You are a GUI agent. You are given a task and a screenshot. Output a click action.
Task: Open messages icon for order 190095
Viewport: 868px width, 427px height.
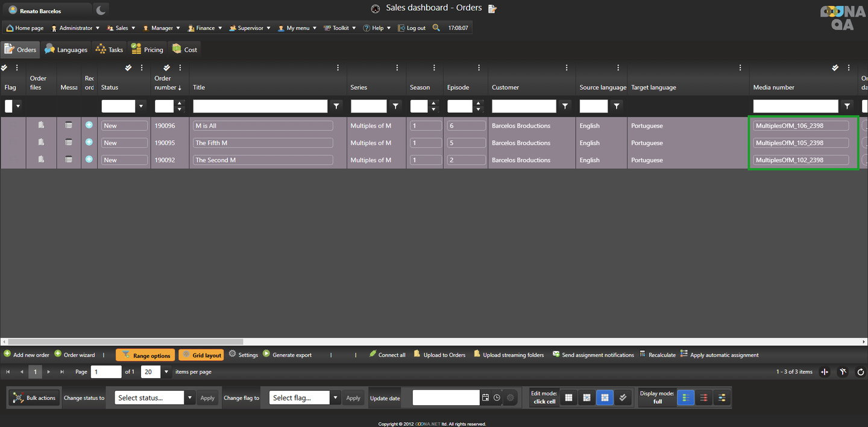pos(69,143)
